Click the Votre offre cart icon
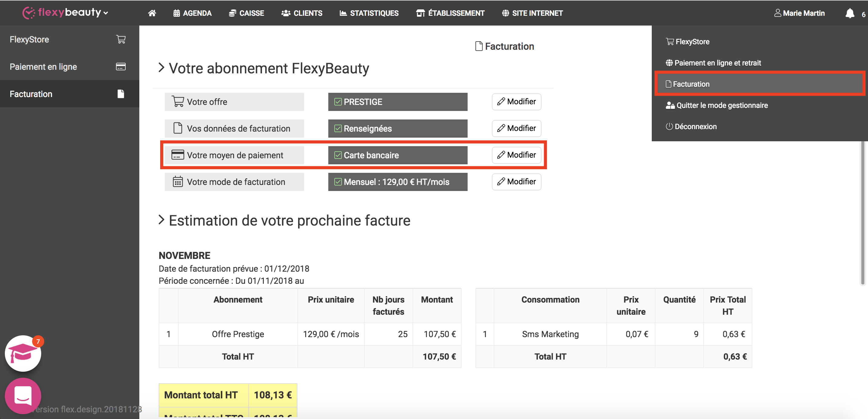This screenshot has width=868, height=419. point(177,101)
